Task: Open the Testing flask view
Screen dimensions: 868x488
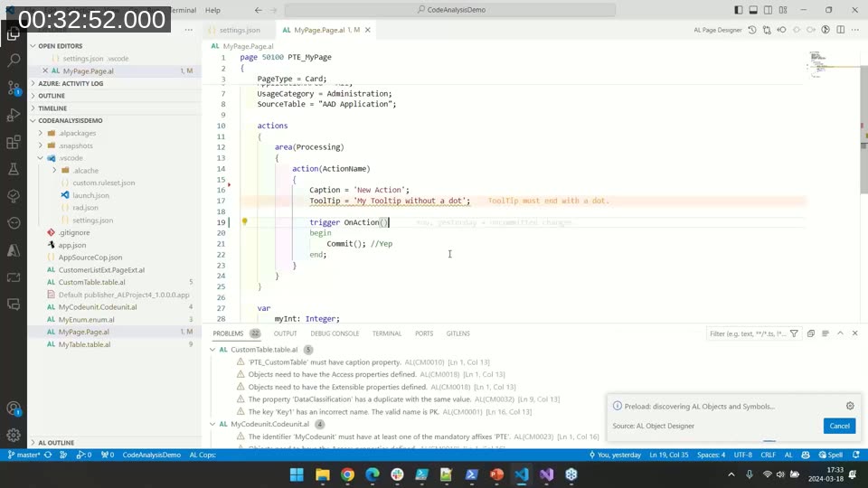Action: [14, 169]
